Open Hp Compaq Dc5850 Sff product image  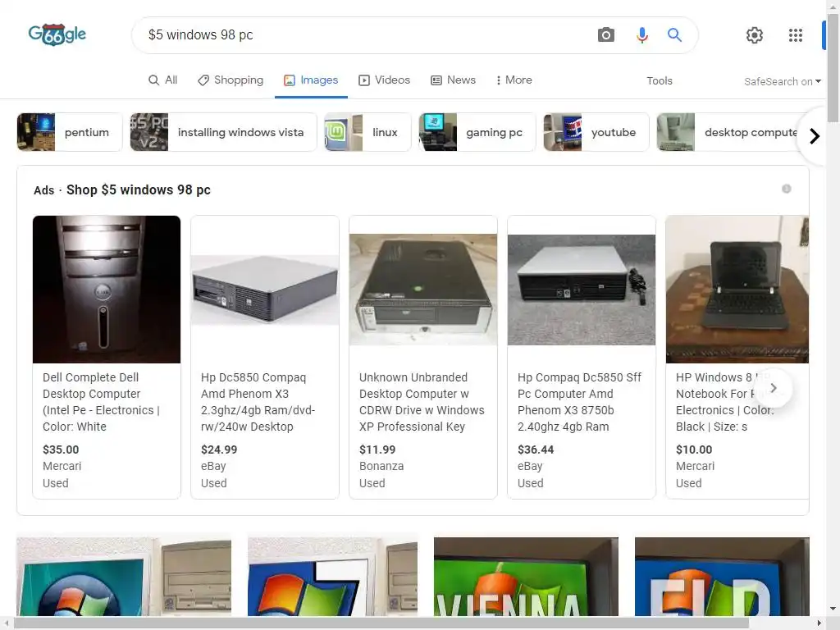click(x=582, y=290)
